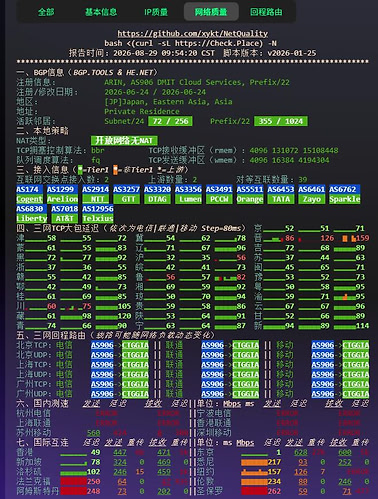Click the AS7018 AT&T badge
This screenshot has width=378, height=499.
[64, 214]
